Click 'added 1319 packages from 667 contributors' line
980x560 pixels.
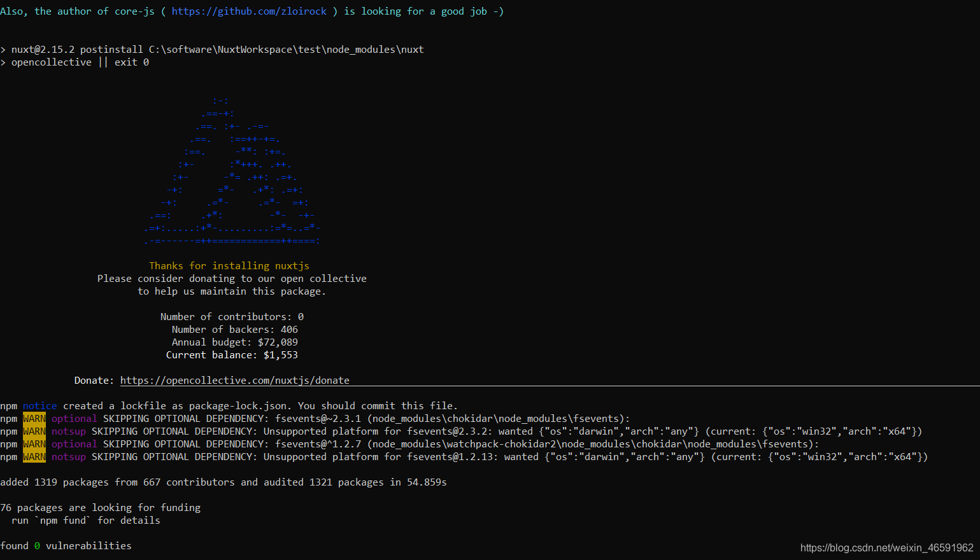(x=224, y=482)
